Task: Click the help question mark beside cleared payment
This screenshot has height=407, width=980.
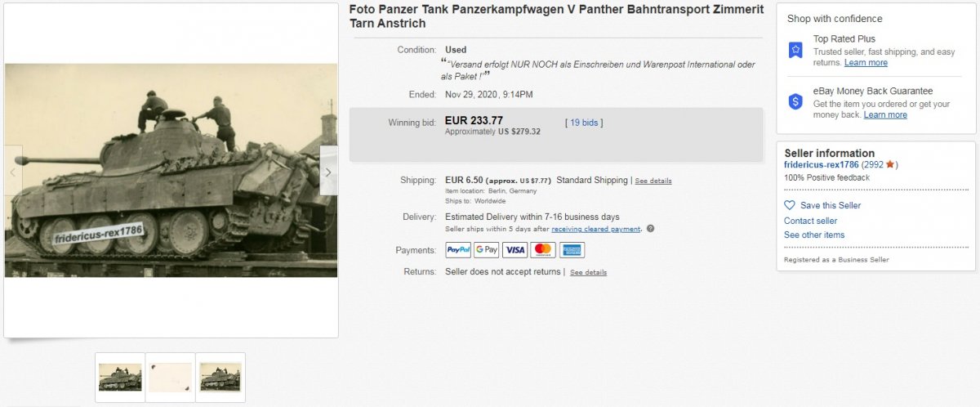Action: [650, 229]
